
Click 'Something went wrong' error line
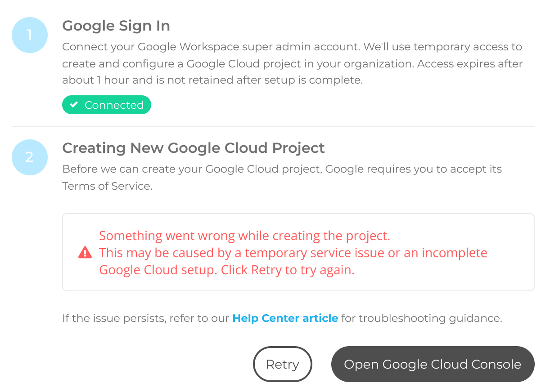pos(244,236)
